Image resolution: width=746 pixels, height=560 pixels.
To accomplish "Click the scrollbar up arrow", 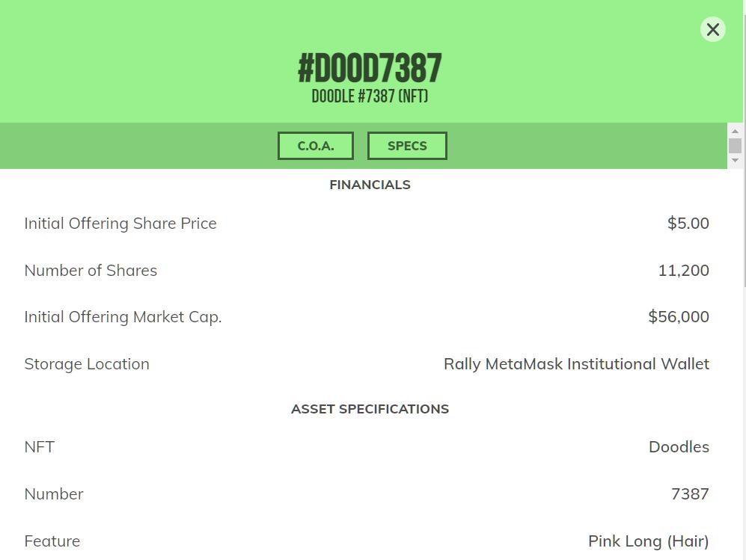I will 735,132.
